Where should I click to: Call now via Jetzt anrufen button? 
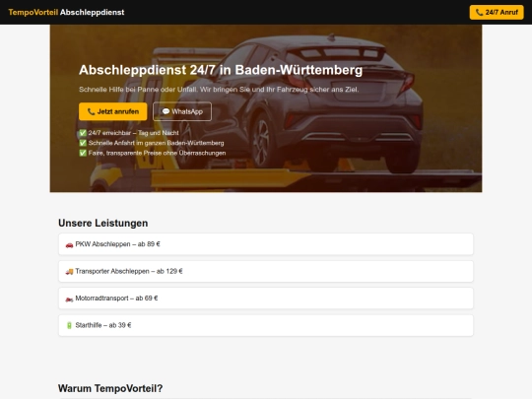coord(113,111)
